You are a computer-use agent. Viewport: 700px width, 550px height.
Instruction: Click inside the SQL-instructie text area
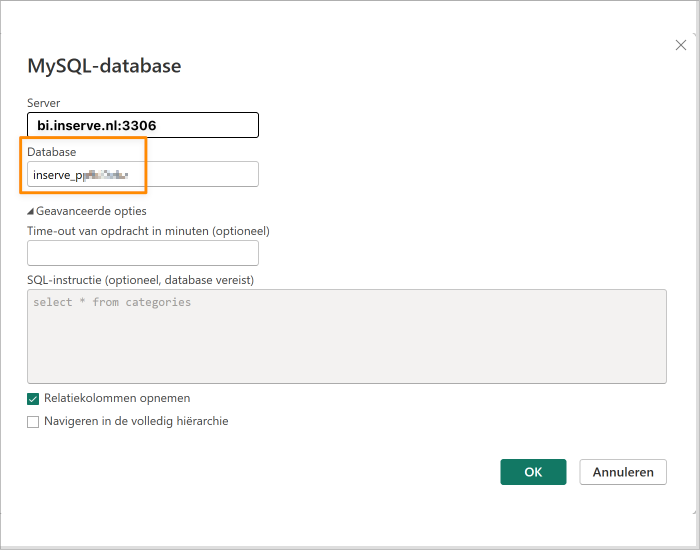pos(347,336)
